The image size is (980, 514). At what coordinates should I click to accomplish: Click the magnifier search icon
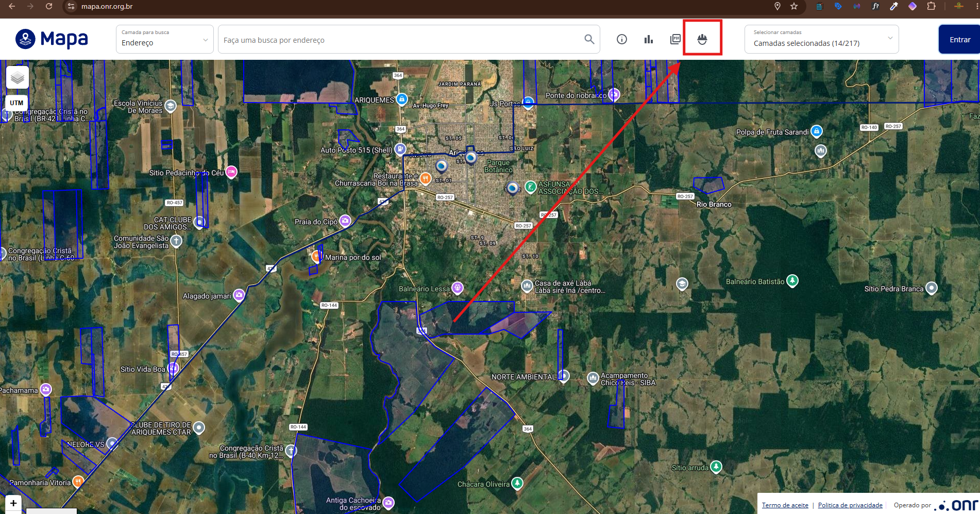(x=589, y=39)
